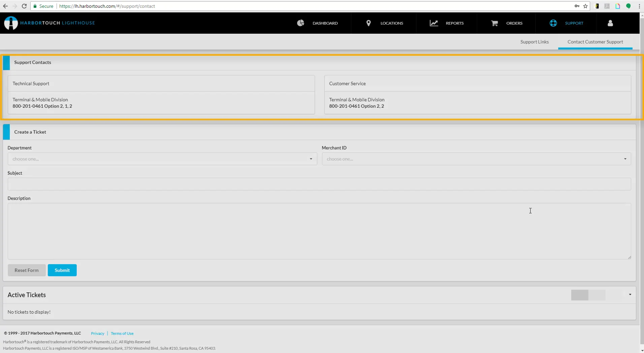This screenshot has width=644, height=353.
Task: Click the Orders shopping cart icon
Action: (494, 23)
